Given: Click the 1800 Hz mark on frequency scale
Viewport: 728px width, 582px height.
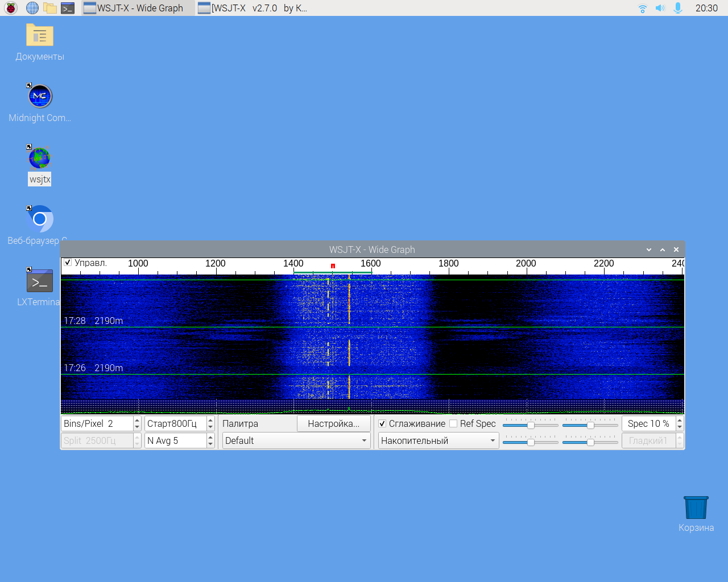Looking at the screenshot, I should pyautogui.click(x=448, y=264).
